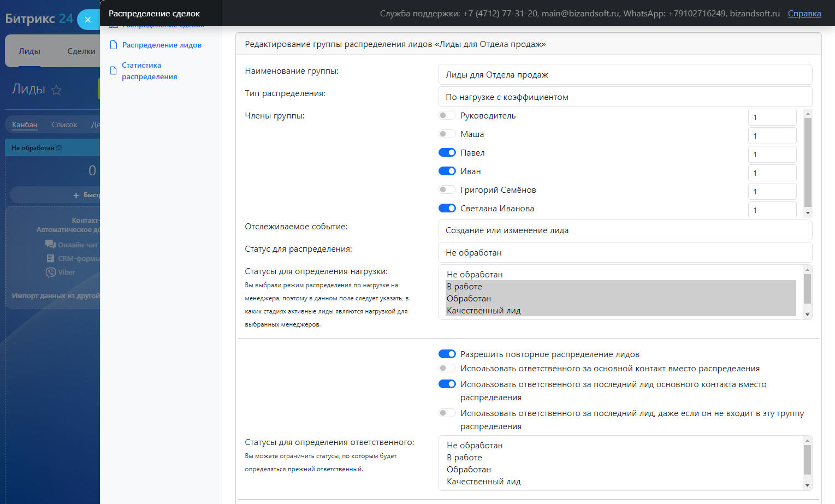Viewport: 835px width, 504px height.
Task: Close the side panel with X button
Action: pyautogui.click(x=87, y=20)
